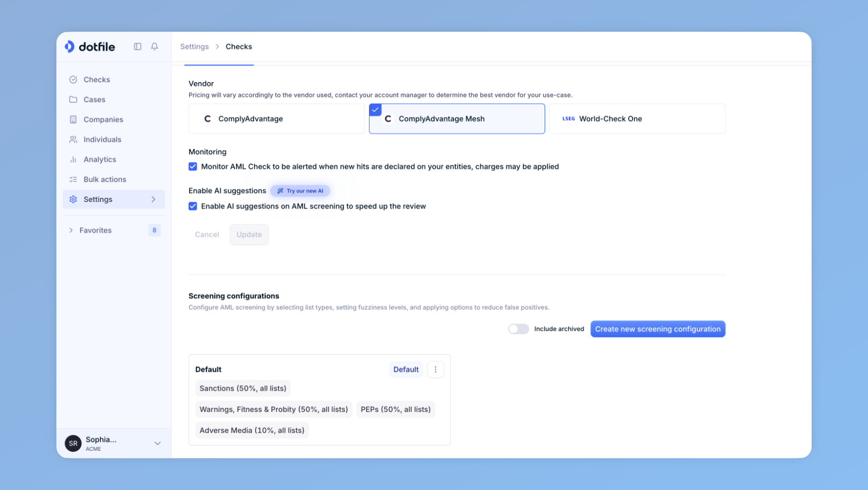This screenshot has width=868, height=490.
Task: Open Analytics in sidebar
Action: pyautogui.click(x=114, y=160)
